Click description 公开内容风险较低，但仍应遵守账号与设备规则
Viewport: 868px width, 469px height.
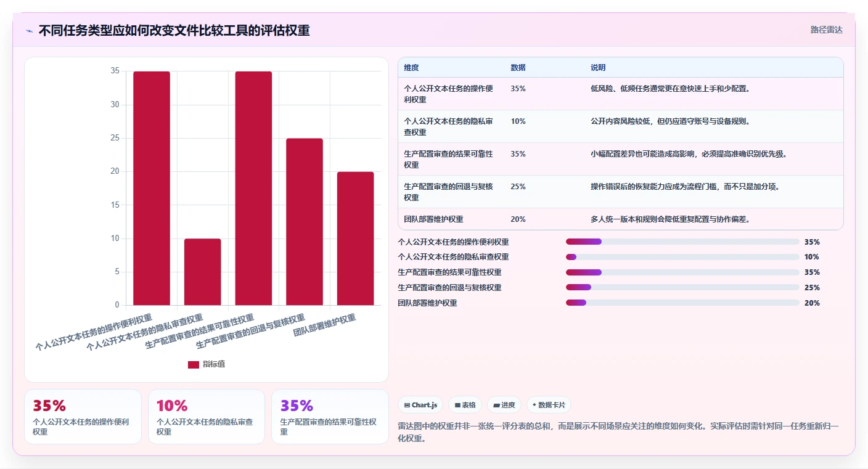[x=670, y=121]
